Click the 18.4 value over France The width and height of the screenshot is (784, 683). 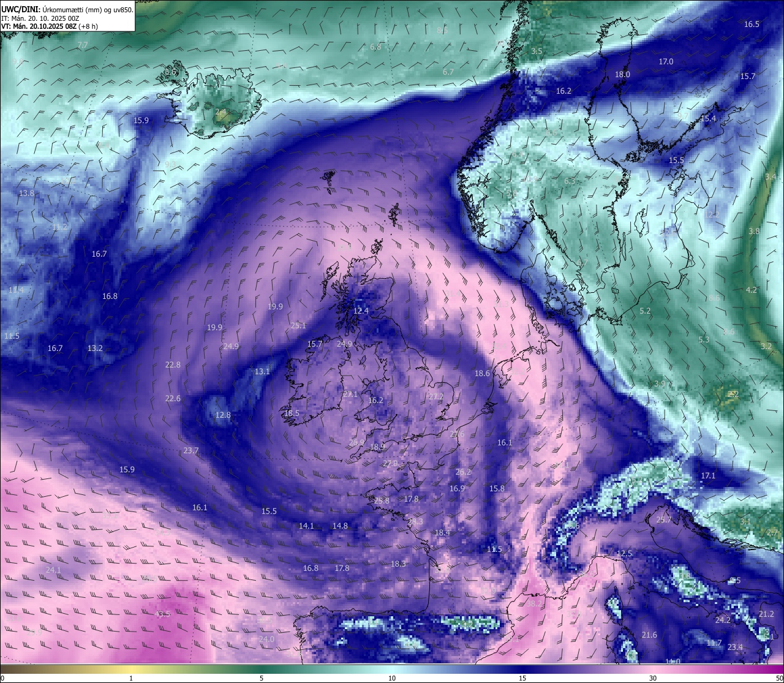tap(442, 534)
